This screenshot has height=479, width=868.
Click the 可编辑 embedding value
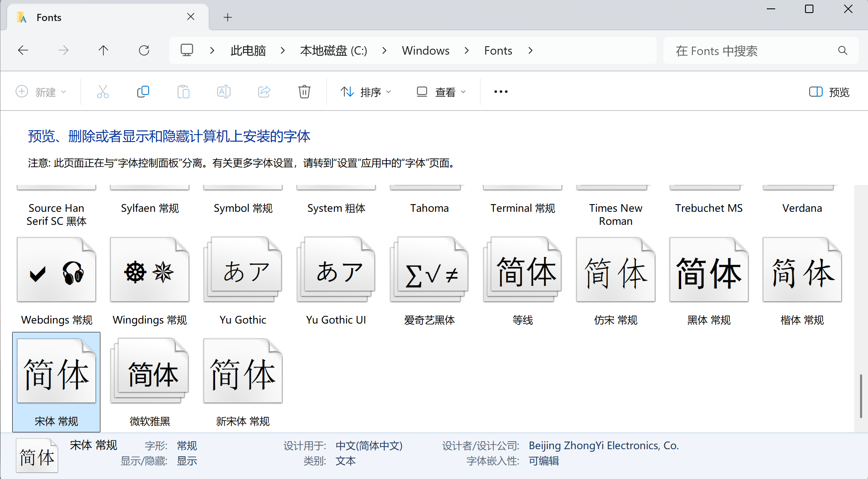544,461
